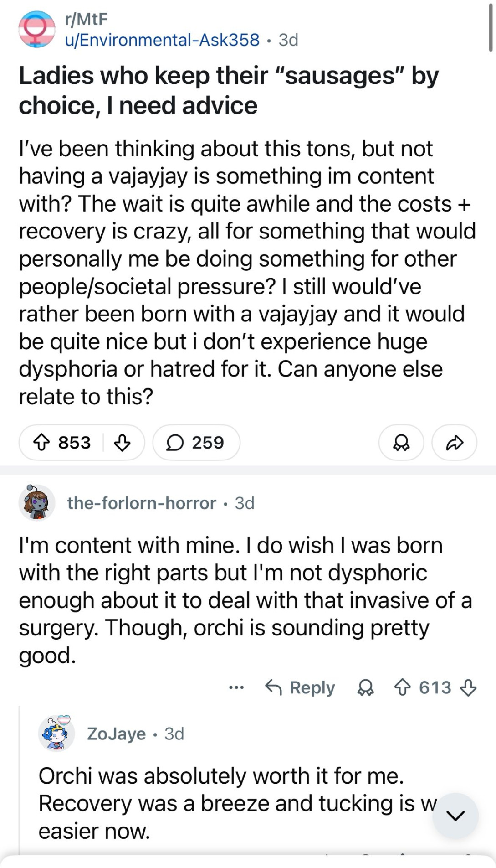Reply to the-forlorn-horror's comment

pyautogui.click(x=300, y=687)
